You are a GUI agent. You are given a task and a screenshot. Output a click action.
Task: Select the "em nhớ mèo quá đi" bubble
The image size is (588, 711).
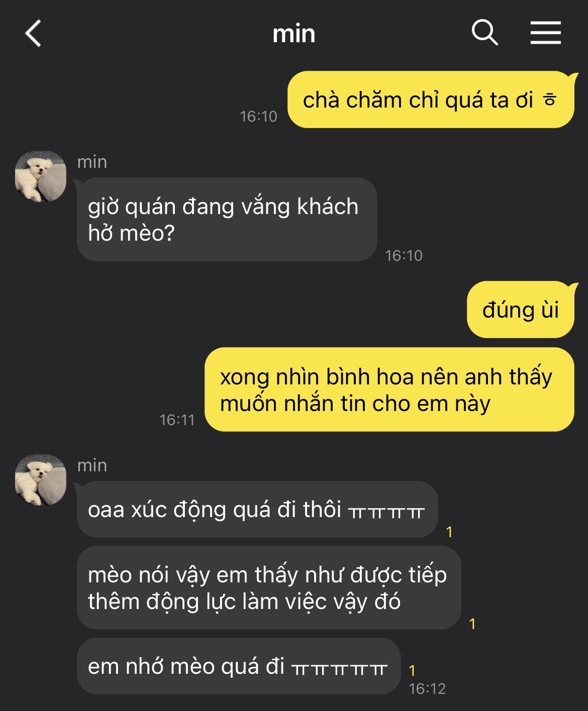pos(239,666)
